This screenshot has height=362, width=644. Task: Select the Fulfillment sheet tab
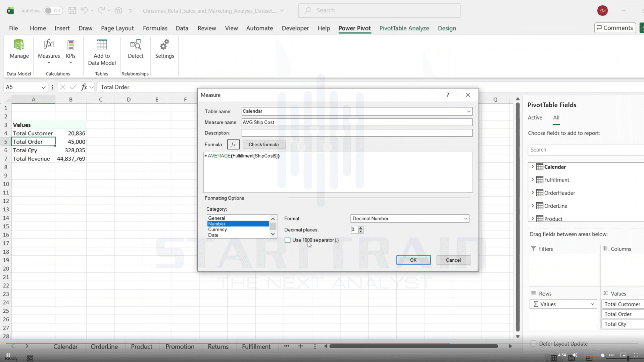[x=256, y=347]
